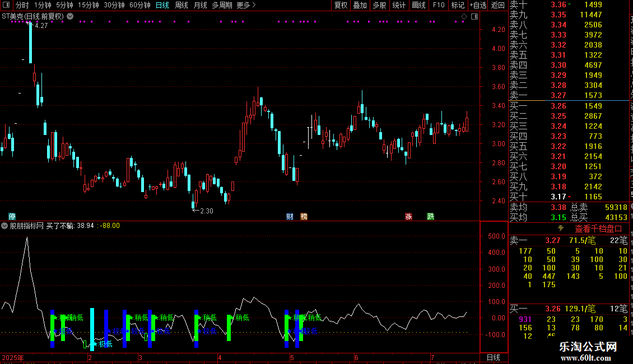The image size is (633, 364).
Task: Click the 卖均 price 3.38
Action: pos(558,207)
